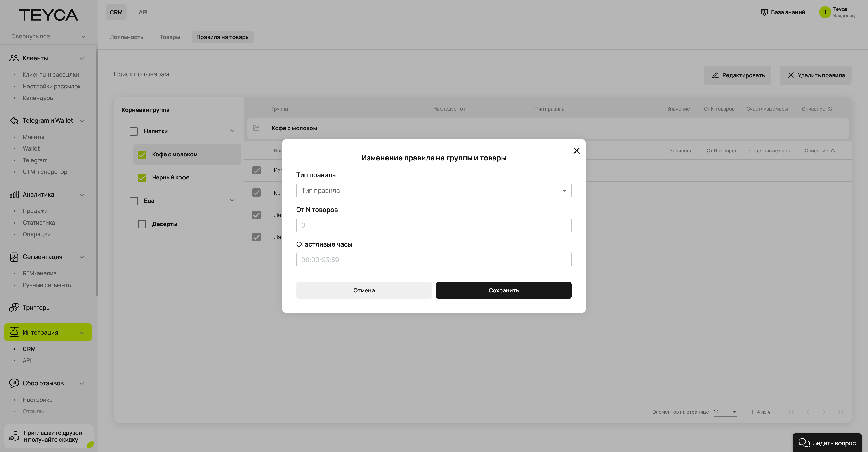This screenshot has width=868, height=452.
Task: Click the Клиенты people icon in sidebar
Action: pos(14,58)
